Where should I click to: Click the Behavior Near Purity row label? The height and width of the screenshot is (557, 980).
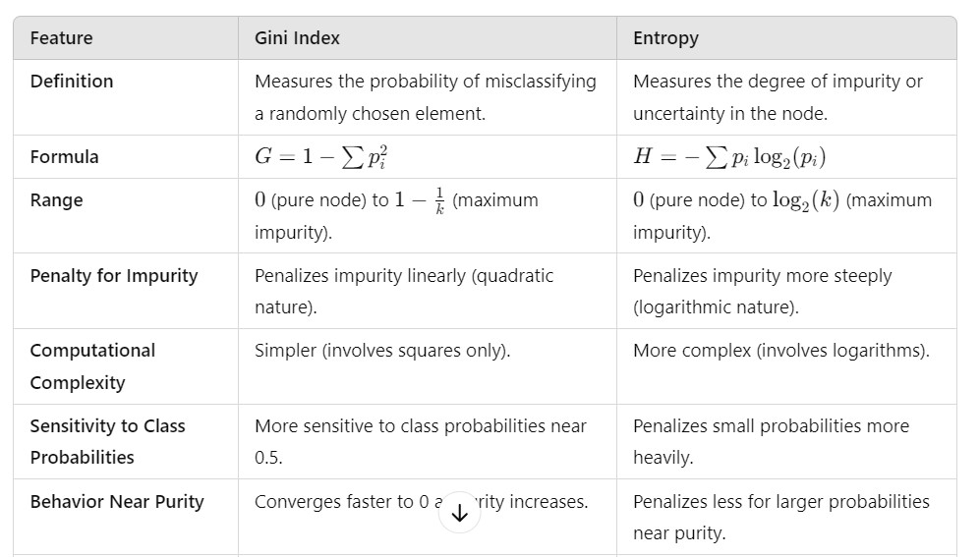point(117,502)
